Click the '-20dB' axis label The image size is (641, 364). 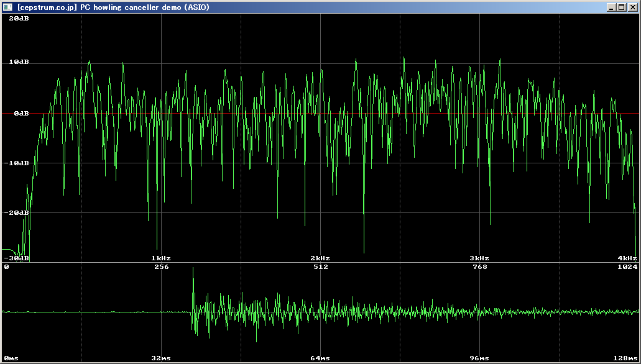tap(16, 213)
